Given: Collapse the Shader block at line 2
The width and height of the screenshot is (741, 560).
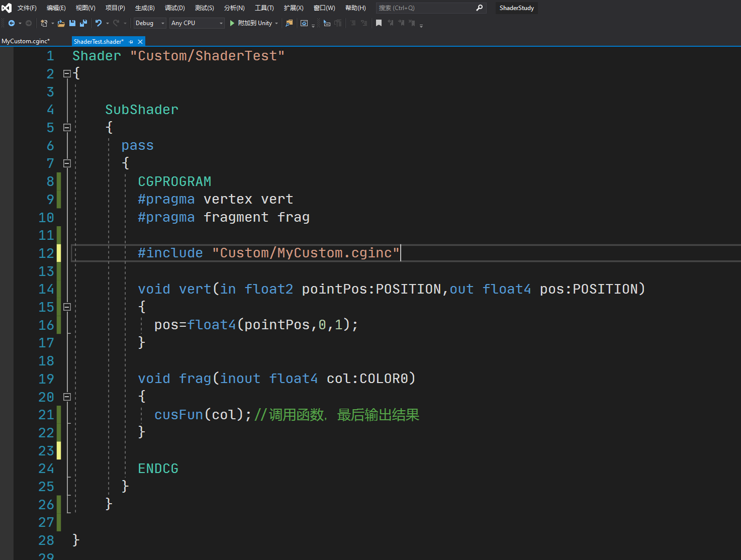Looking at the screenshot, I should pos(67,73).
